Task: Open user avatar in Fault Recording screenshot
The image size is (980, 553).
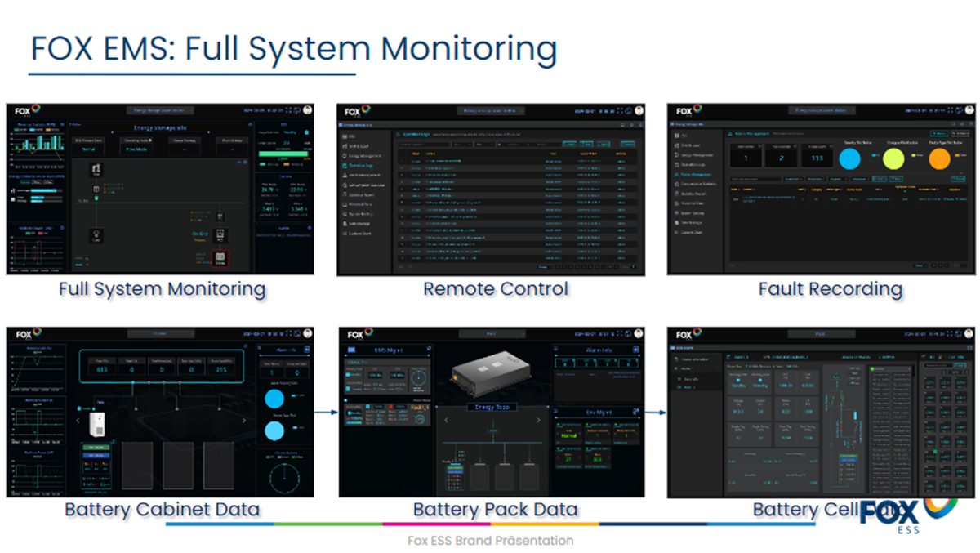Action: click(969, 111)
